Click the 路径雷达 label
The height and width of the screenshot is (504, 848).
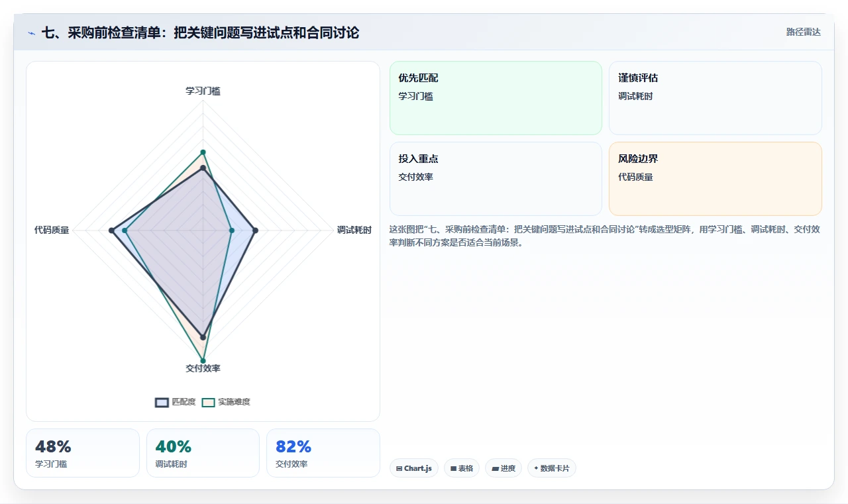(803, 32)
